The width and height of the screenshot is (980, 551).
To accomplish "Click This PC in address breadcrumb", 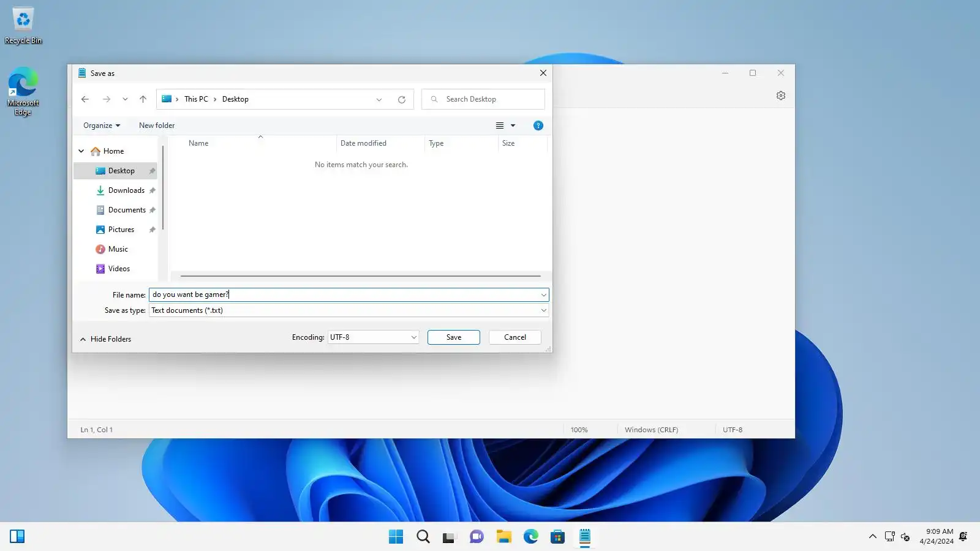I will tap(196, 99).
